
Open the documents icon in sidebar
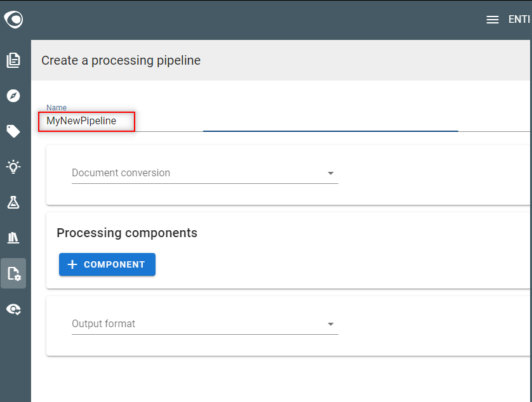click(x=13, y=60)
